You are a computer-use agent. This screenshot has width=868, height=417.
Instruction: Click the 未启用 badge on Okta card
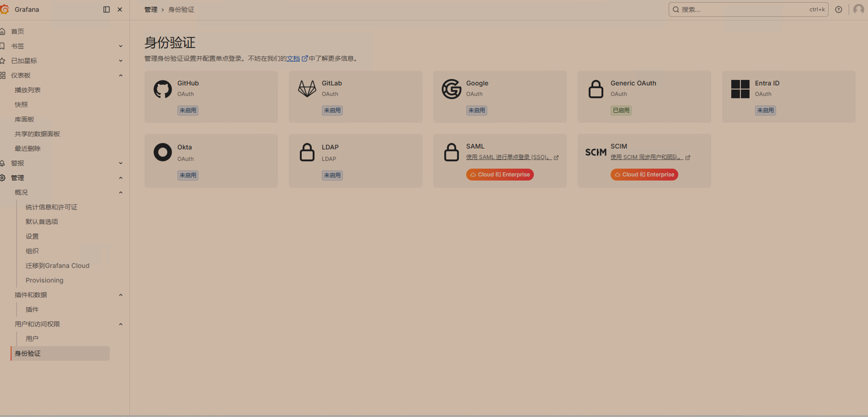point(188,175)
